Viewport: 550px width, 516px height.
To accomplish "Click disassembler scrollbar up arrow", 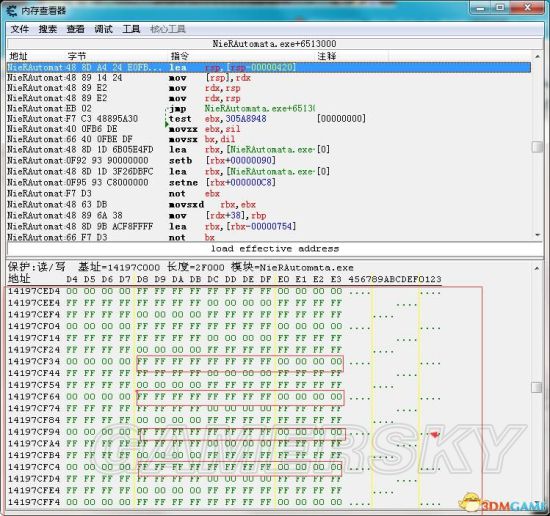I will pos(537,56).
